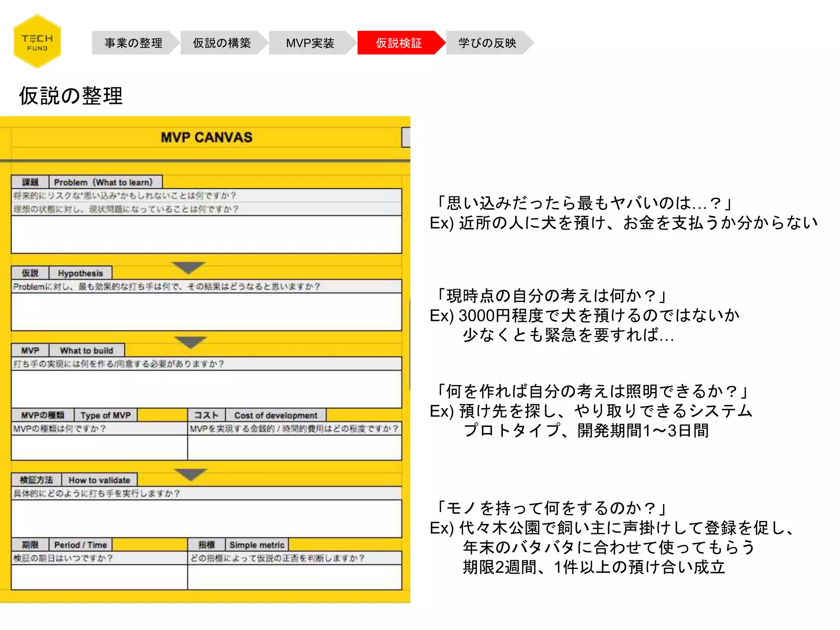The height and width of the screenshot is (630, 840).
Task: Click the 仮説 label cell
Action: click(x=30, y=273)
